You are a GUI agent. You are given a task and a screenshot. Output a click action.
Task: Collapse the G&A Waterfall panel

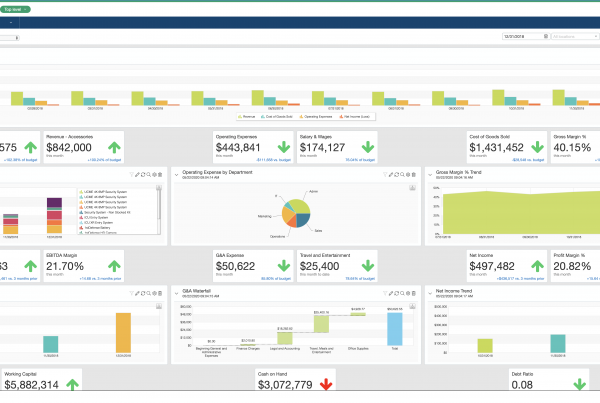[x=176, y=294]
